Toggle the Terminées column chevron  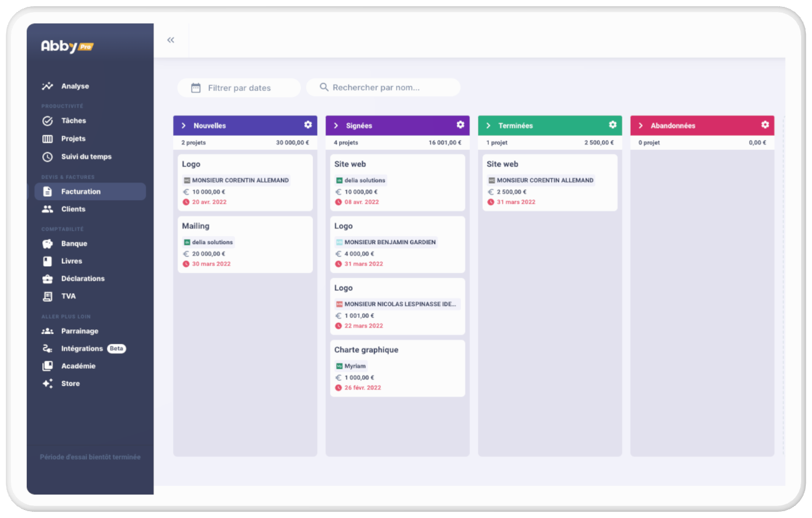(x=488, y=126)
